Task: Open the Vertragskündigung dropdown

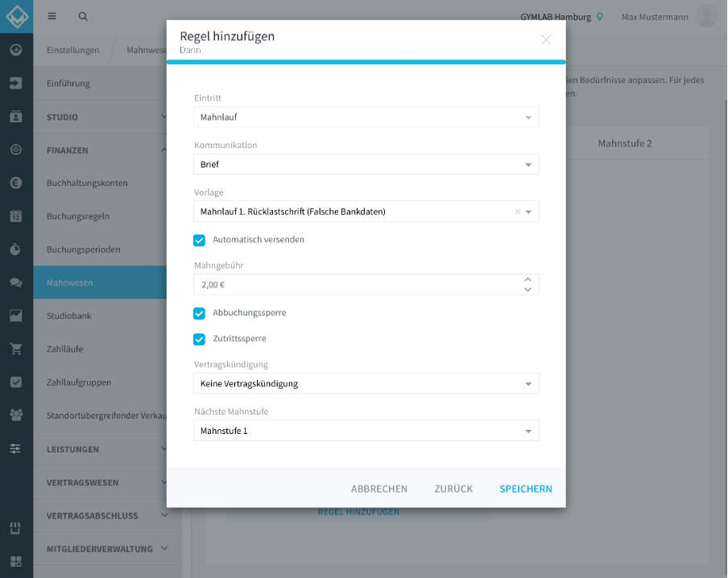Action: 366,383
